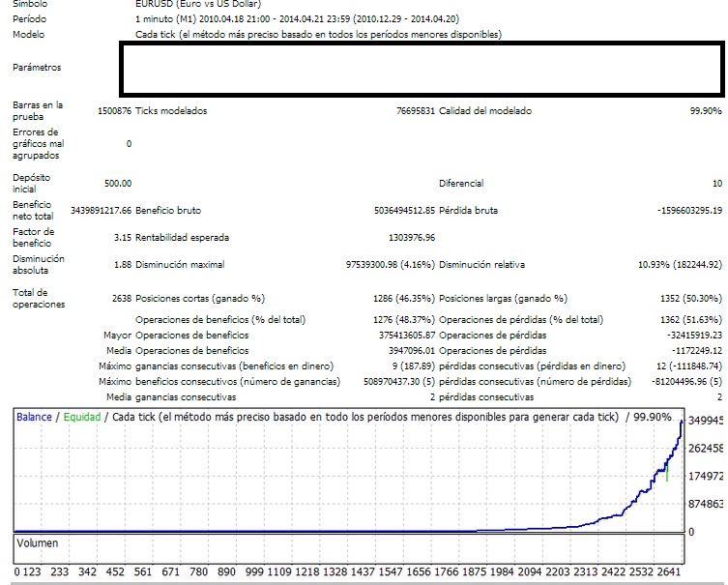Click the Diferencial value 10
Viewport: 728px width, 585px height.
click(716, 183)
